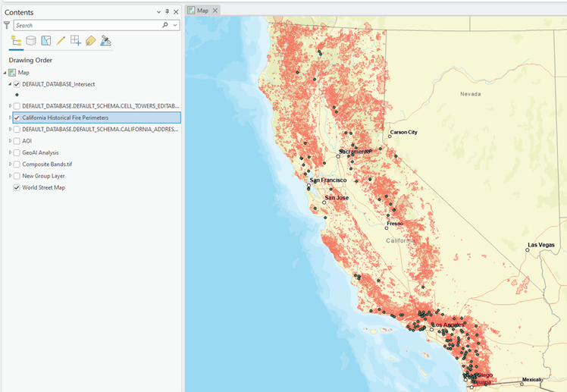Viewport: 567px width, 392px height.
Task: Select the GeoAI Analysis layer name
Action: pyautogui.click(x=40, y=152)
